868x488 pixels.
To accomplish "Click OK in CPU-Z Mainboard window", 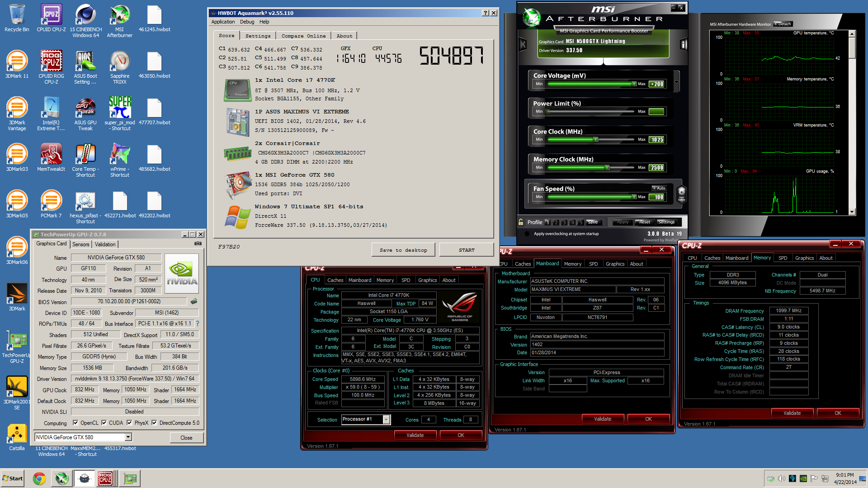I will [648, 419].
